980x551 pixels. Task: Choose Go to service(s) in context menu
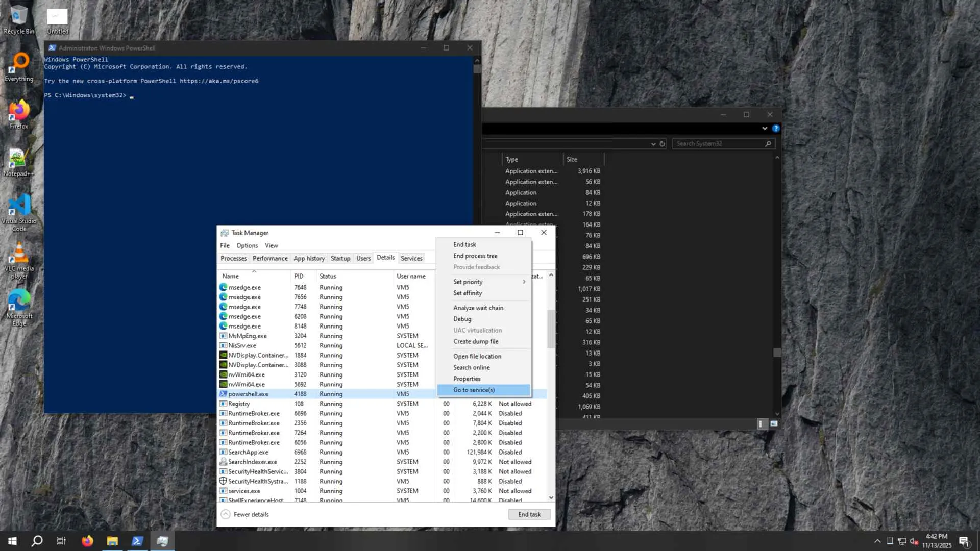pyautogui.click(x=474, y=390)
